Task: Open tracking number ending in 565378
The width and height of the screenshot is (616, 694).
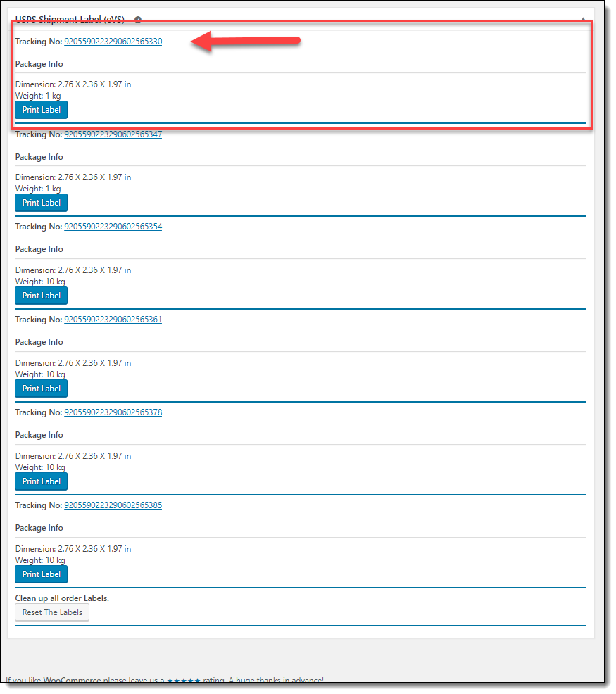Action: (113, 412)
